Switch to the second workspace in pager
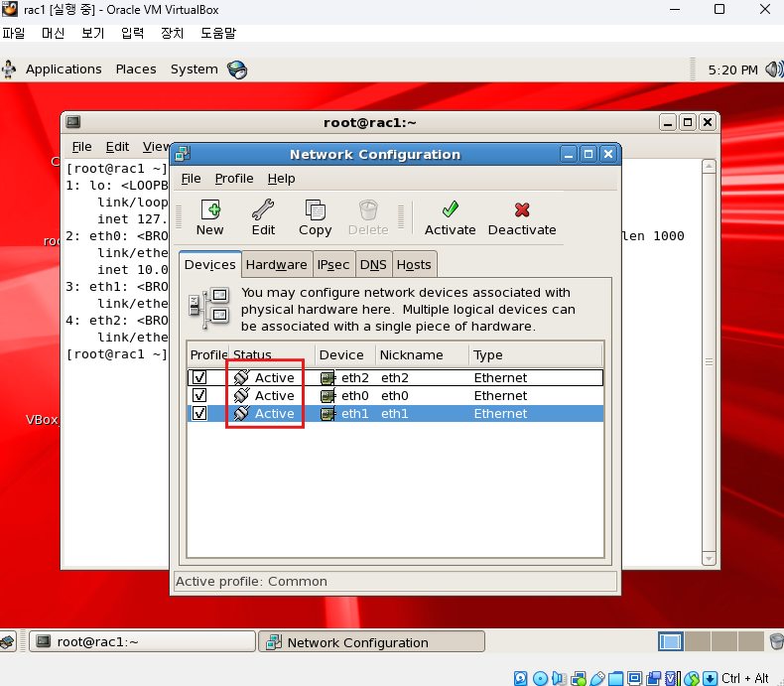Screen dimensions: 784x686 click(698, 641)
